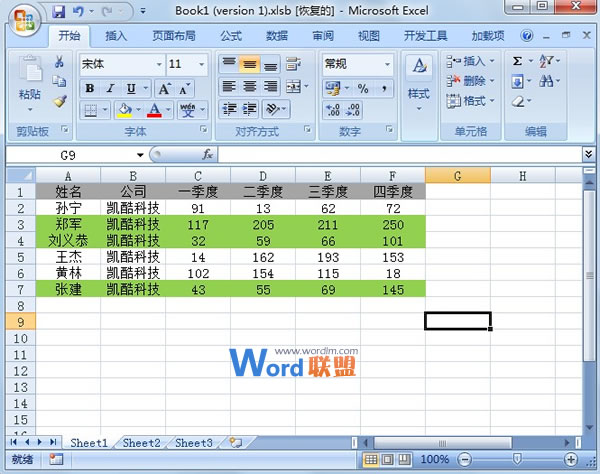Zoom out with the minus button

(x=465, y=459)
